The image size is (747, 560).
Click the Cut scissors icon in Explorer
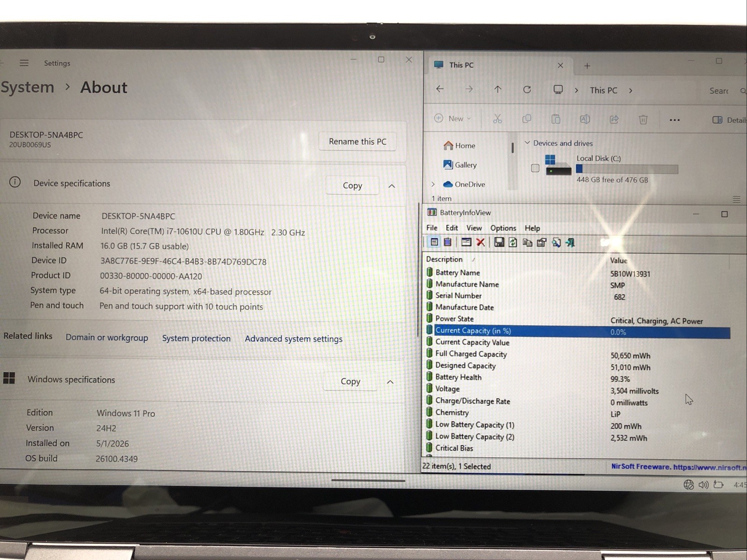point(498,119)
